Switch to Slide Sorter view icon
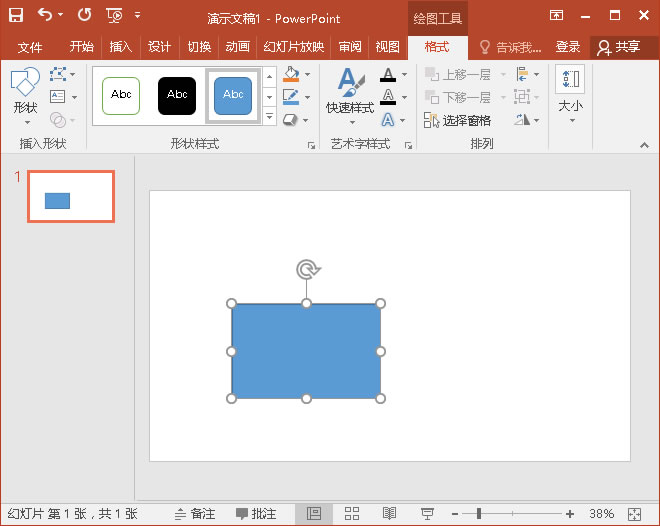 (x=352, y=513)
